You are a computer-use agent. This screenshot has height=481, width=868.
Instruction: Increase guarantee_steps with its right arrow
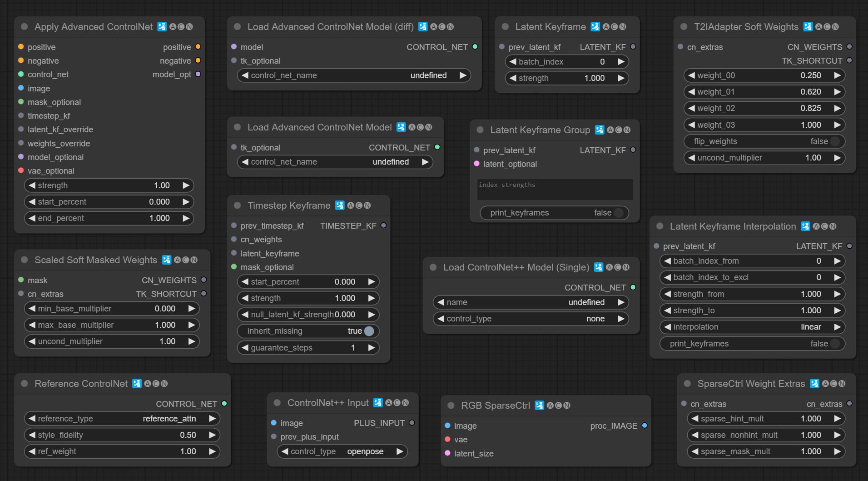tap(371, 348)
